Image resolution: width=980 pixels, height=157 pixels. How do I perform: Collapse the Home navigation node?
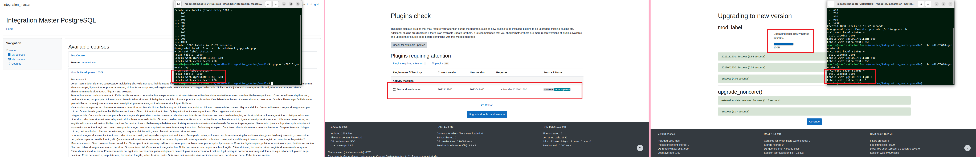pyautogui.click(x=7, y=50)
